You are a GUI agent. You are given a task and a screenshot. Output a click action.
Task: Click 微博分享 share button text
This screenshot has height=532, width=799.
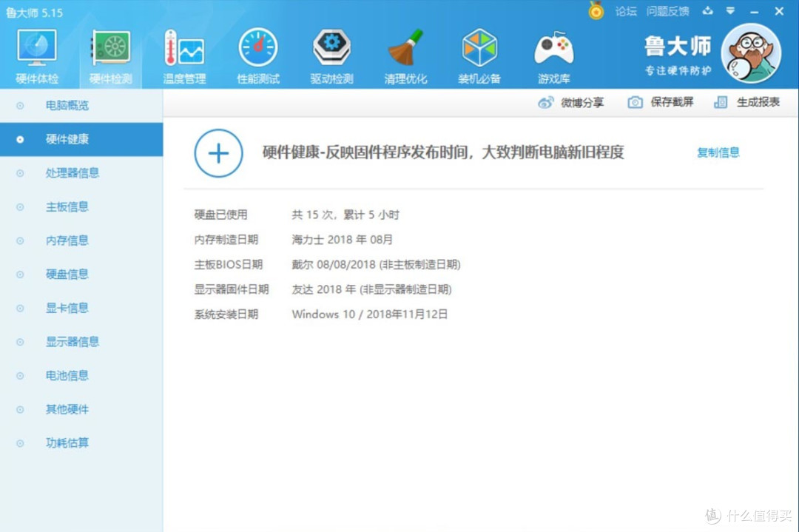coord(582,102)
